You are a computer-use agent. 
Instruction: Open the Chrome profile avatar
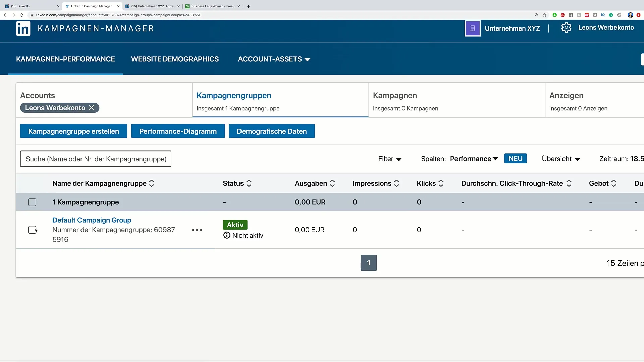(x=630, y=15)
